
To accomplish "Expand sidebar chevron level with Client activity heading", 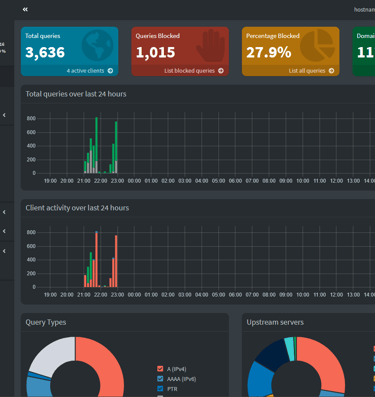I will 4,212.
